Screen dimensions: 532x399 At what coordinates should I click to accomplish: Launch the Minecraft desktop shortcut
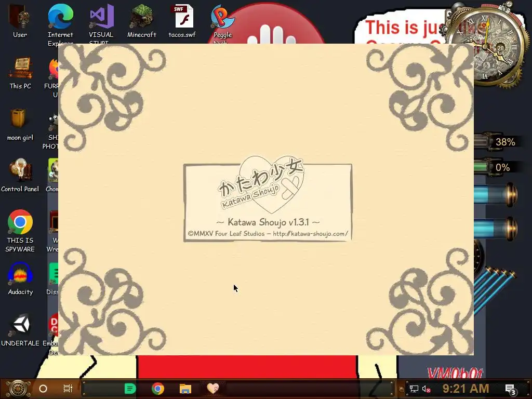pos(142,21)
